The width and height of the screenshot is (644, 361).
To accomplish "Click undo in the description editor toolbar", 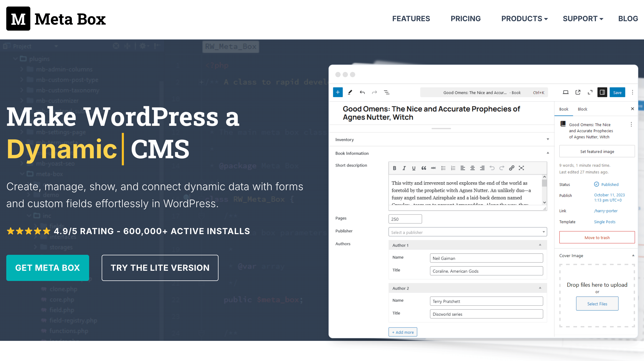I will pyautogui.click(x=492, y=168).
